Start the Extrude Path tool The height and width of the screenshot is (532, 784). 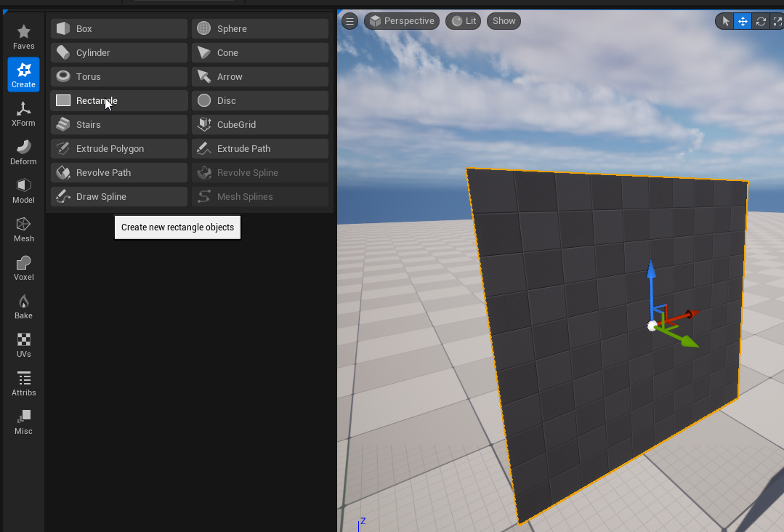[x=260, y=148]
